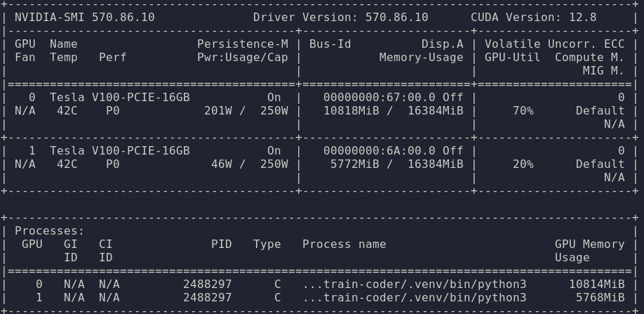Screen dimensions: 644x314
Task: Click the Compute M. header label
Action: tap(590, 57)
